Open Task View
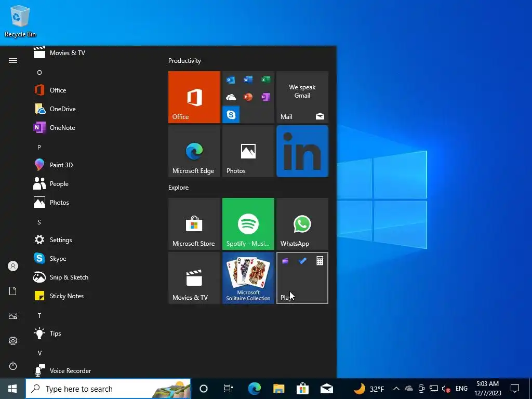The width and height of the screenshot is (532, 399). tap(229, 389)
